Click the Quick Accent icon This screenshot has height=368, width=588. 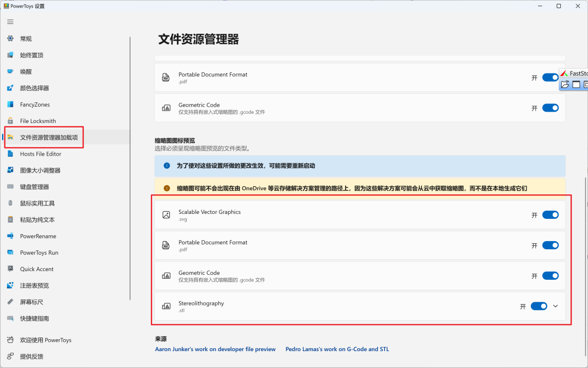tap(10, 268)
